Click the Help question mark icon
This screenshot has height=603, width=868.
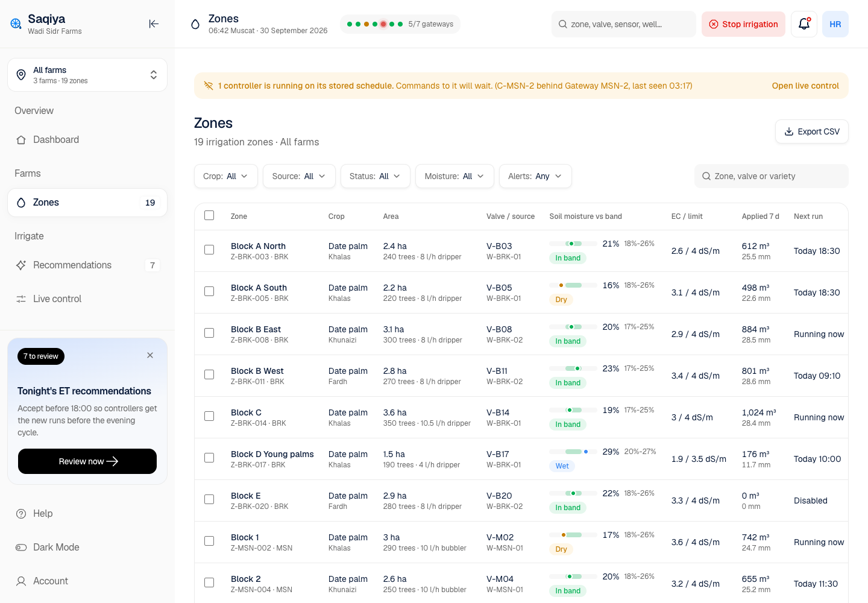pyautogui.click(x=21, y=514)
